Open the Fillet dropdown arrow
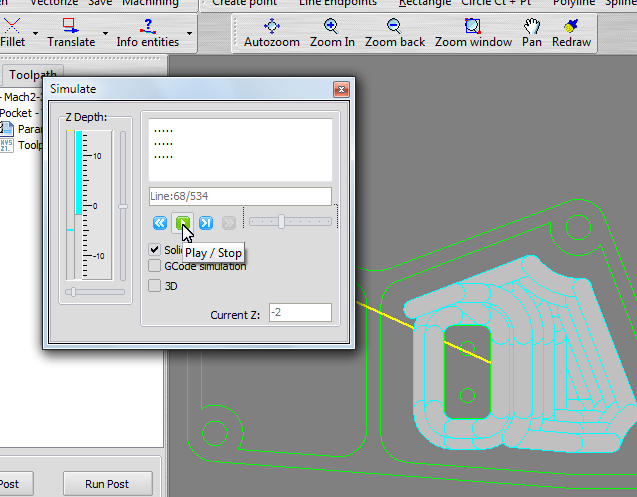This screenshot has width=637, height=497. coord(36,34)
